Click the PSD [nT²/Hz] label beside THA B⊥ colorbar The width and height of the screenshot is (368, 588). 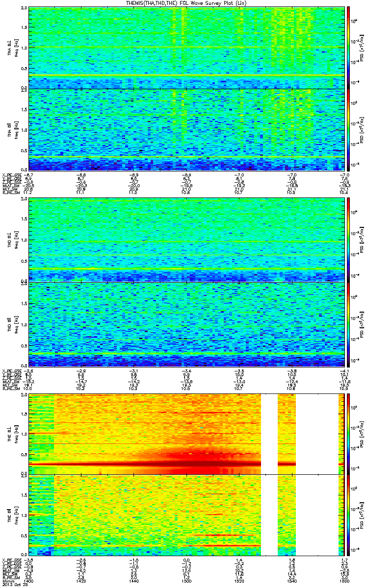[x=362, y=48]
